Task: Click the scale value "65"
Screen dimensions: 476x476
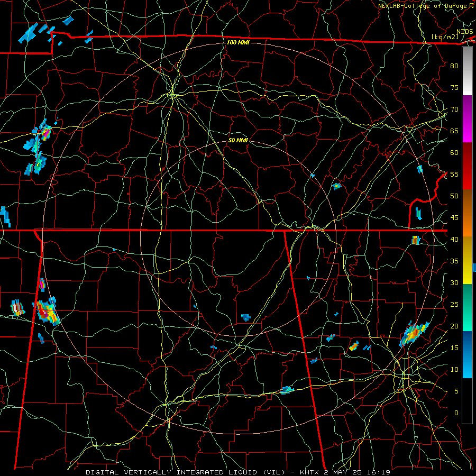Action: click(454, 131)
